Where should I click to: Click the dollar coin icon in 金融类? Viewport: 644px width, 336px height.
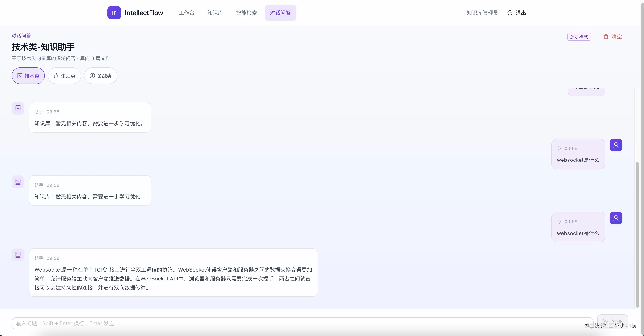[92, 76]
